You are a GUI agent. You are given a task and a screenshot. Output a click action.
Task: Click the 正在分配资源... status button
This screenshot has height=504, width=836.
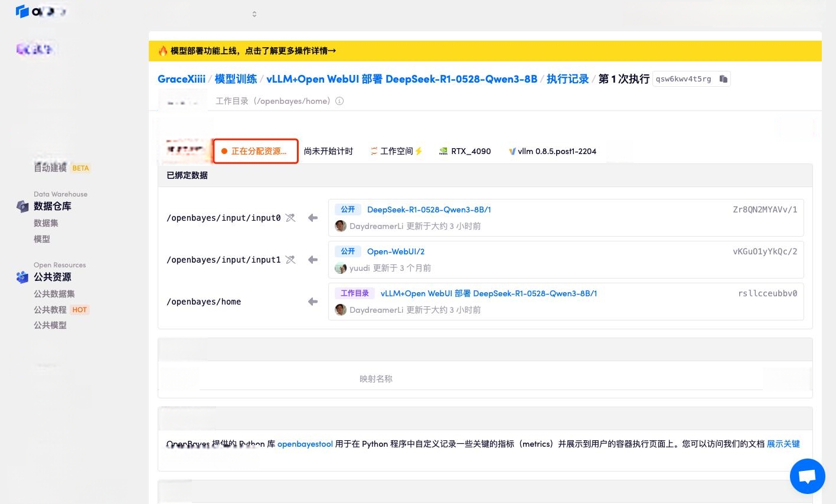[256, 151]
